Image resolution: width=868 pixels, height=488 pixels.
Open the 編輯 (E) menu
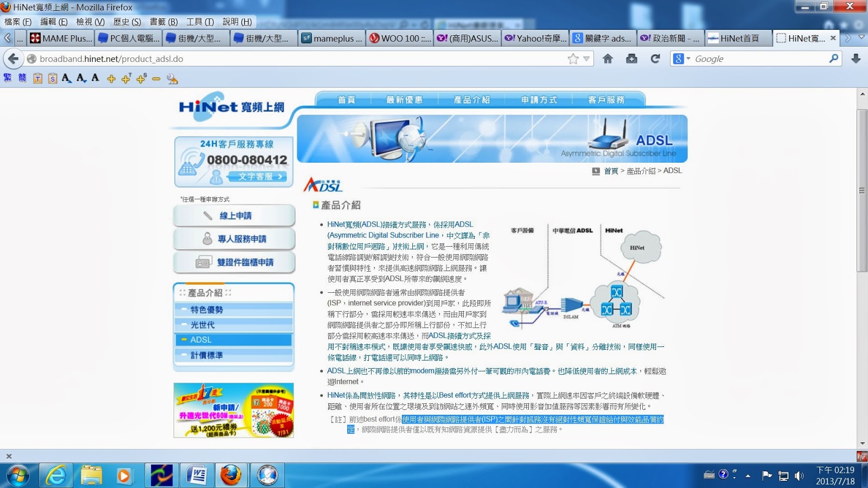pyautogui.click(x=54, y=22)
